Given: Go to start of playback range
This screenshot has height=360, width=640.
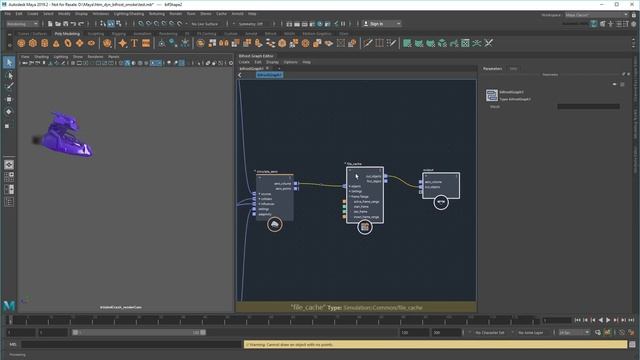Looking at the screenshot, I should point(578,320).
